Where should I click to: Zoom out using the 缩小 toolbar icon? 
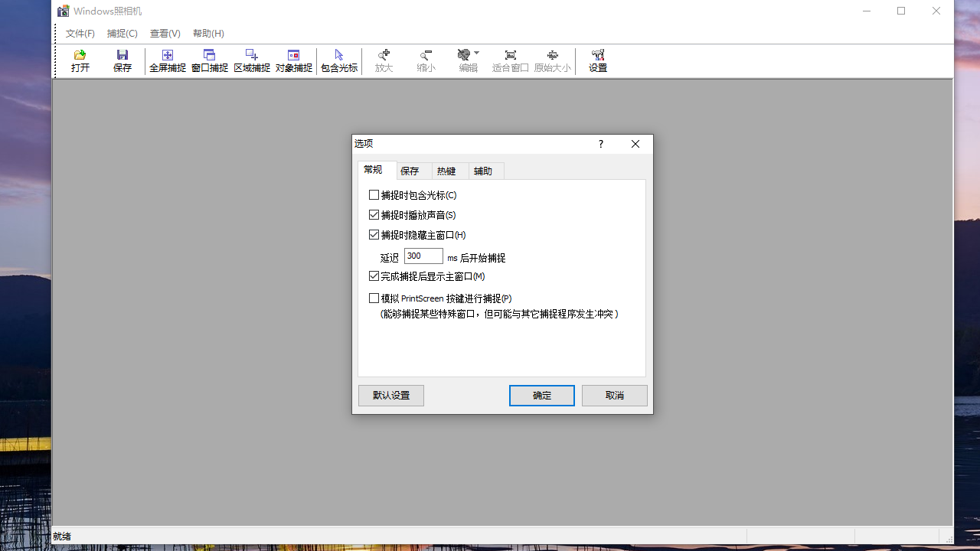(x=426, y=60)
